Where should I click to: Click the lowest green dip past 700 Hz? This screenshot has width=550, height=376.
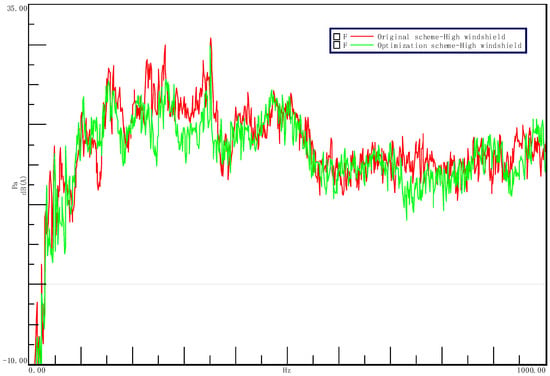coord(407,220)
